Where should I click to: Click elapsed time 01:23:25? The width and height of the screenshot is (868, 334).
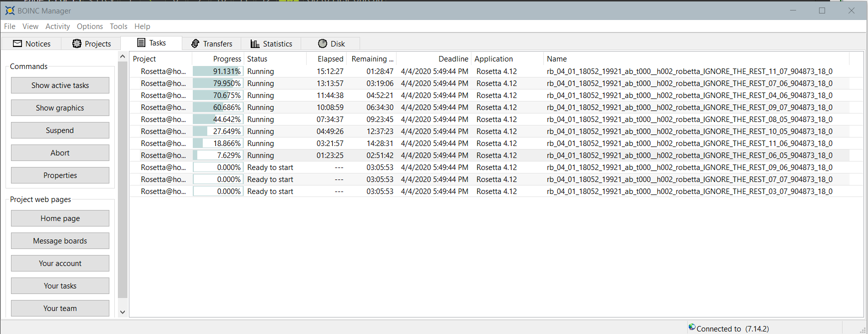[x=330, y=155]
